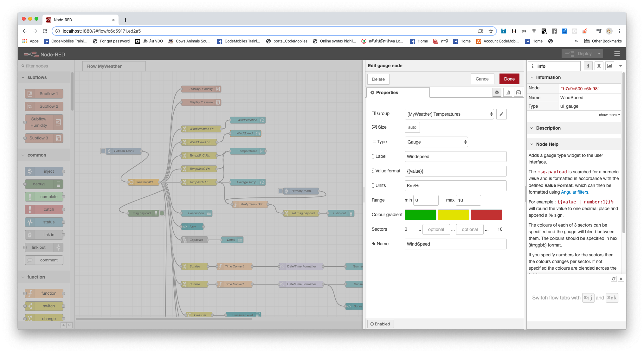Go back in browser history
Screen dimensions: 644x353
(x=25, y=31)
